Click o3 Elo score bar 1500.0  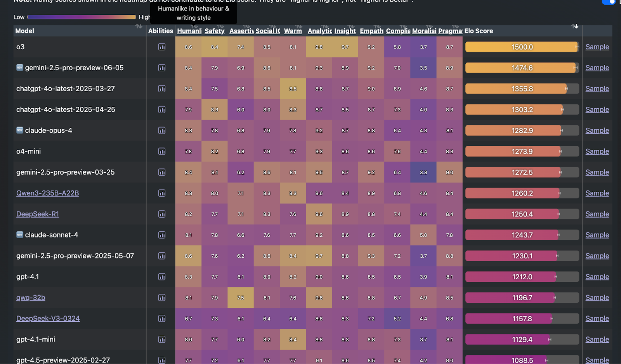point(522,47)
